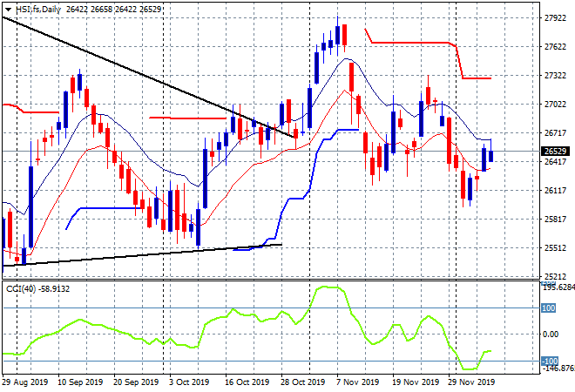Click the 26717 price axis label
The height and width of the screenshot is (392, 575).
555,133
